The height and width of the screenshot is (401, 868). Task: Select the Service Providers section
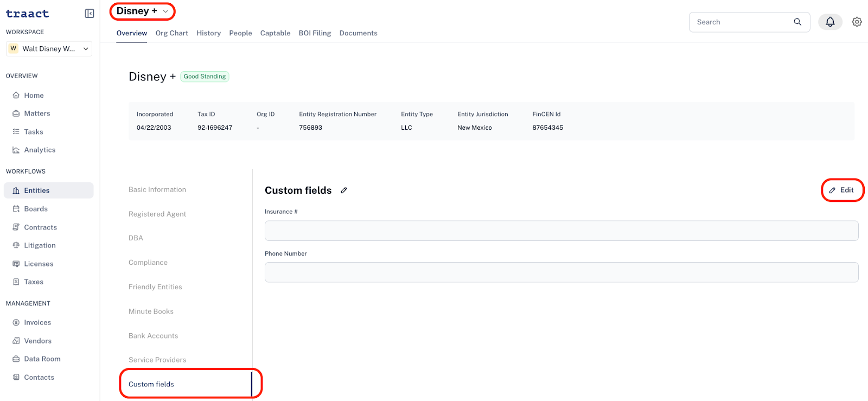click(x=157, y=360)
